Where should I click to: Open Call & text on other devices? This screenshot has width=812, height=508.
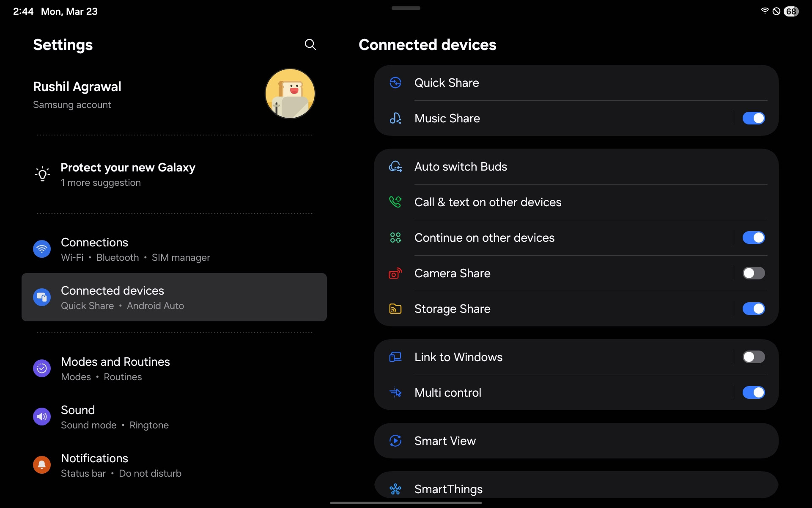pyautogui.click(x=576, y=202)
